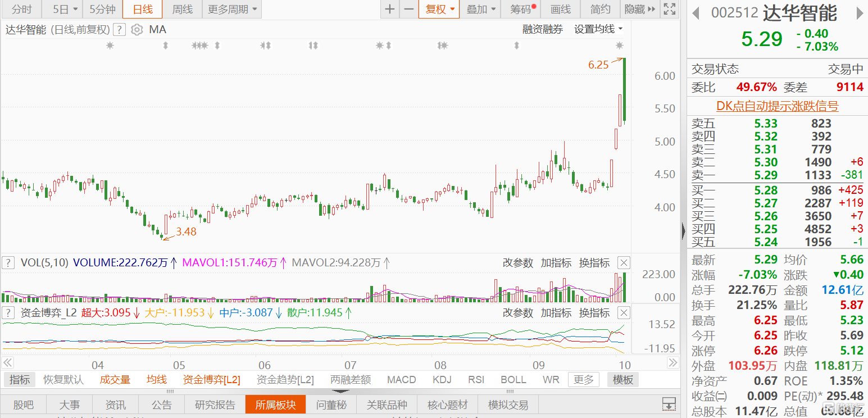Switch to 简约 simple mode
Screen dimensions: 868x418
pyautogui.click(x=600, y=9)
